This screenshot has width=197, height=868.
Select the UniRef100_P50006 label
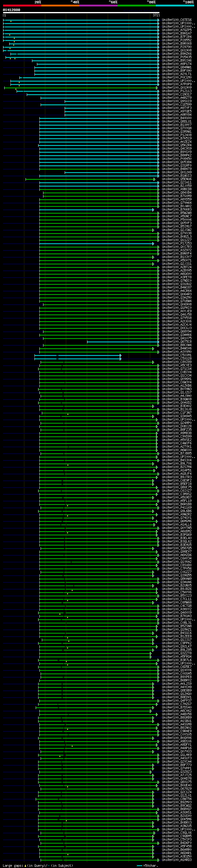(177, 220)
